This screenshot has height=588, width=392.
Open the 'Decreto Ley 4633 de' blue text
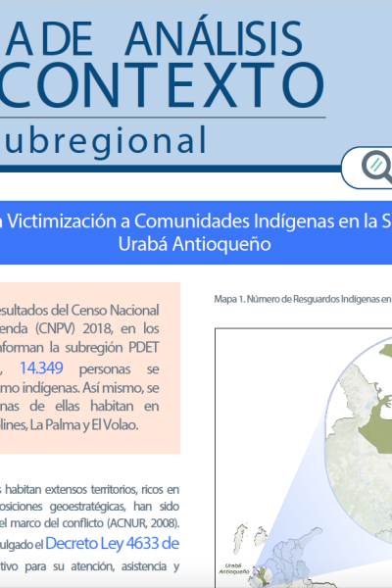pos(112,543)
